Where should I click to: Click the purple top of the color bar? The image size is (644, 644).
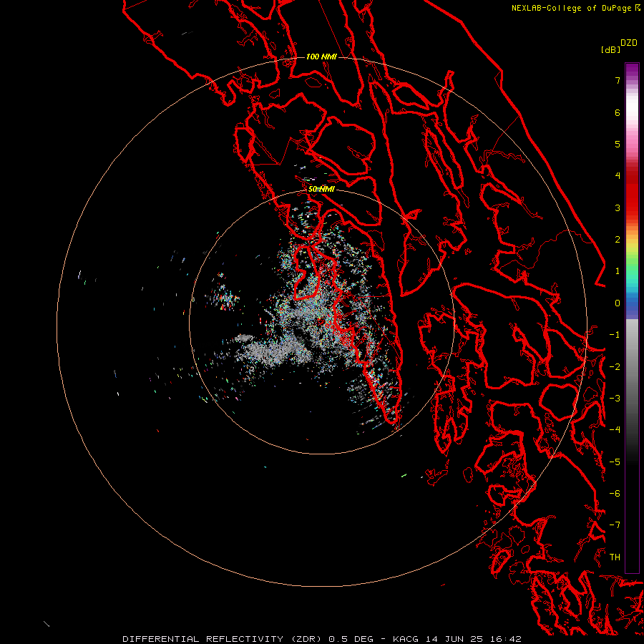click(x=632, y=69)
